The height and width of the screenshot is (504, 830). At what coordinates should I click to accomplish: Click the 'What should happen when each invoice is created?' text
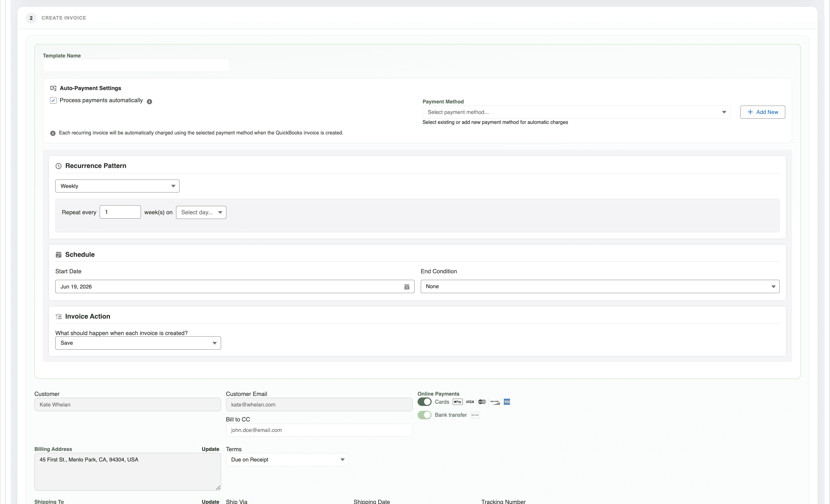[x=121, y=333]
